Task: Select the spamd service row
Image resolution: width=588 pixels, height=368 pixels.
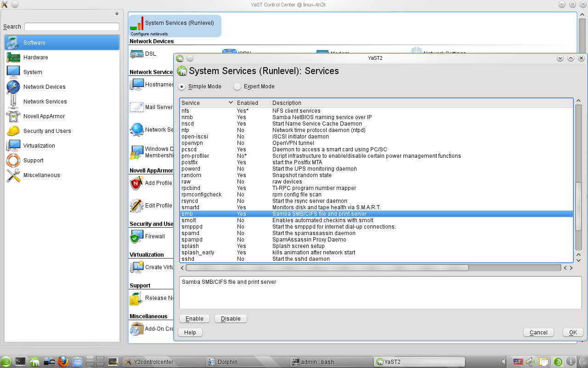Action: pyautogui.click(x=377, y=233)
